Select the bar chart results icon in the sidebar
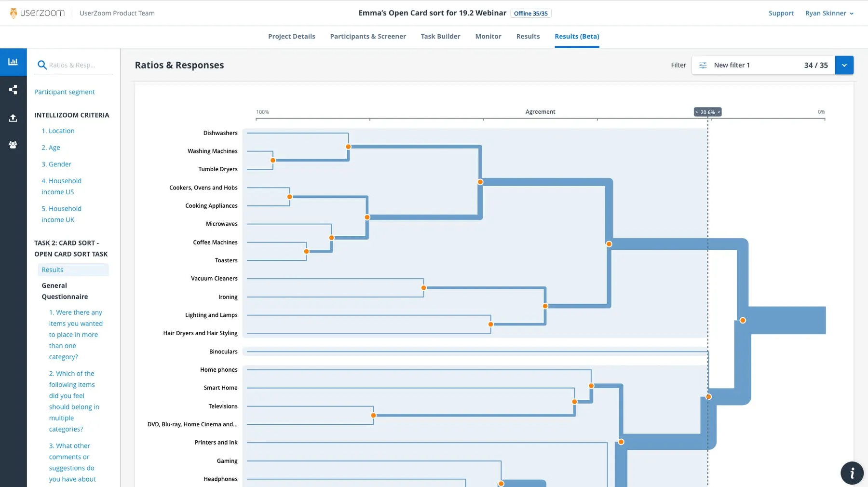Screen dimensions: 868x487 pos(13,62)
